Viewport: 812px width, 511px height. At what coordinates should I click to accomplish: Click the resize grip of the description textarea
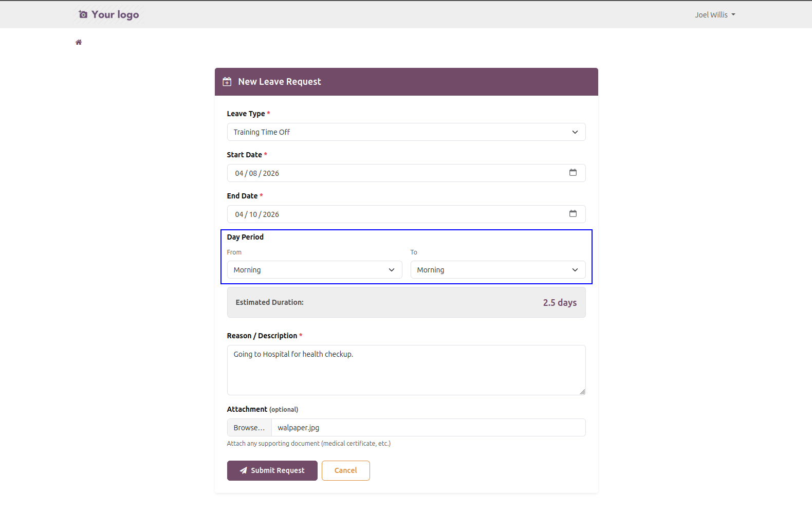582,392
